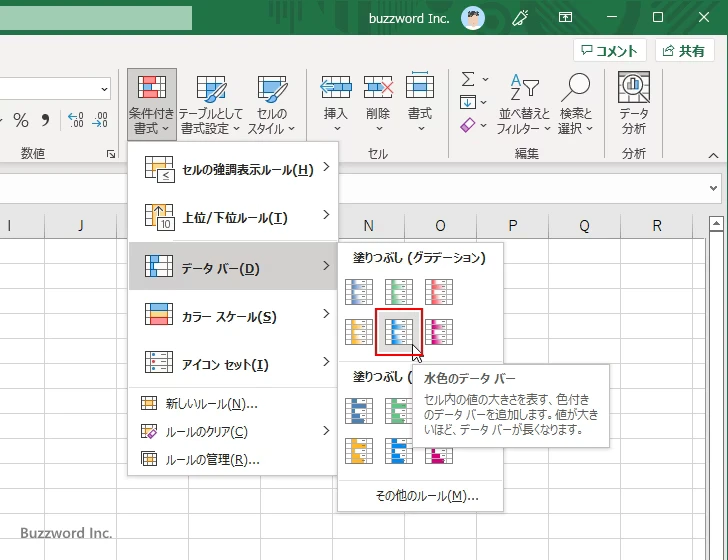Choose New Rule (新しいルール) menu item
Screen dimensions: 728x560
pos(233,404)
